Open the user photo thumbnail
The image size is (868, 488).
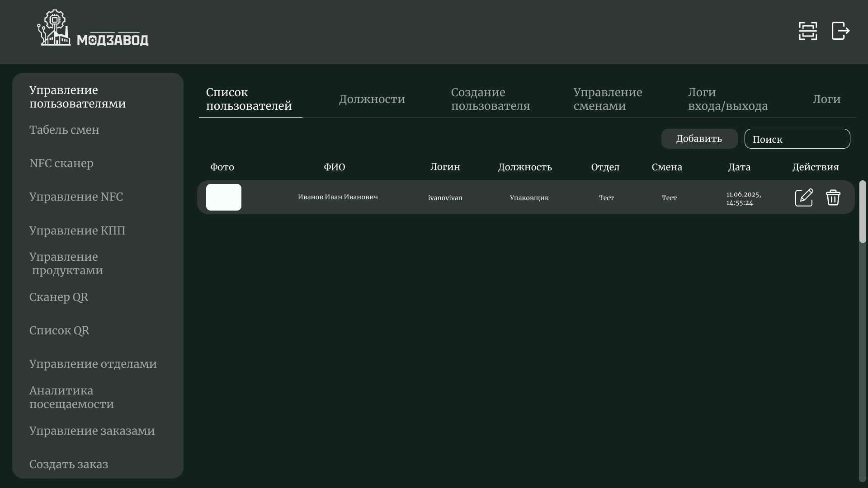(x=224, y=197)
